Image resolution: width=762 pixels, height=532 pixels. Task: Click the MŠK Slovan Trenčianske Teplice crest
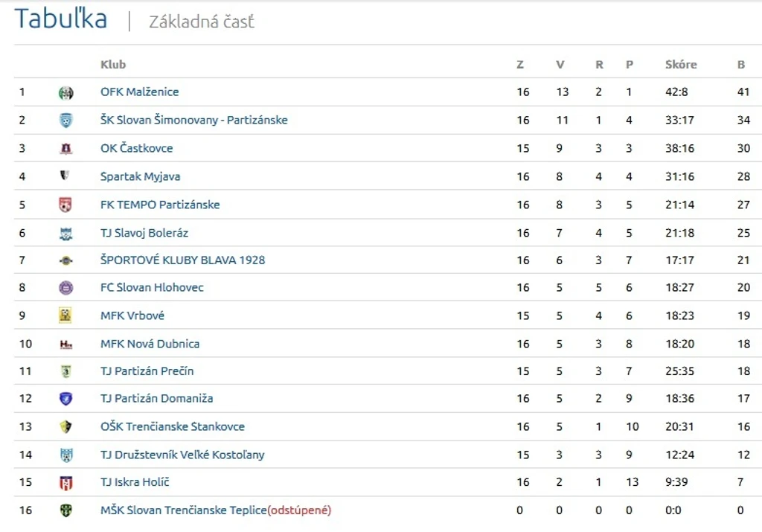[x=65, y=510]
